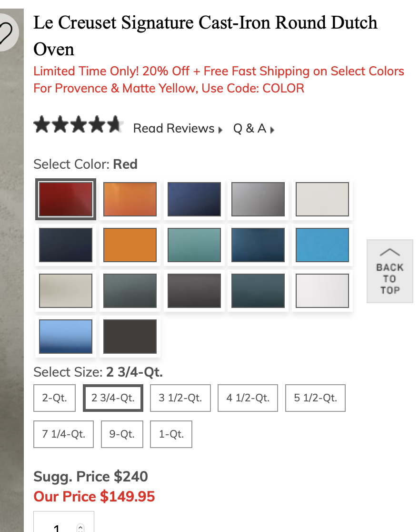Choose the bright orange gradient swatch

pos(130,199)
